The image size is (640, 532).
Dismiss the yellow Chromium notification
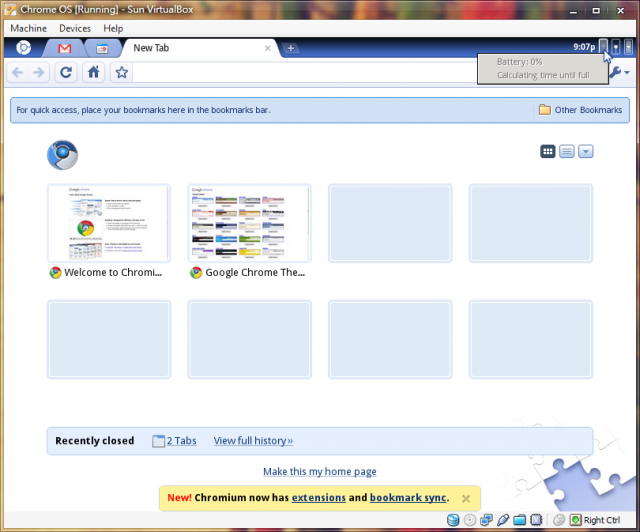466,499
